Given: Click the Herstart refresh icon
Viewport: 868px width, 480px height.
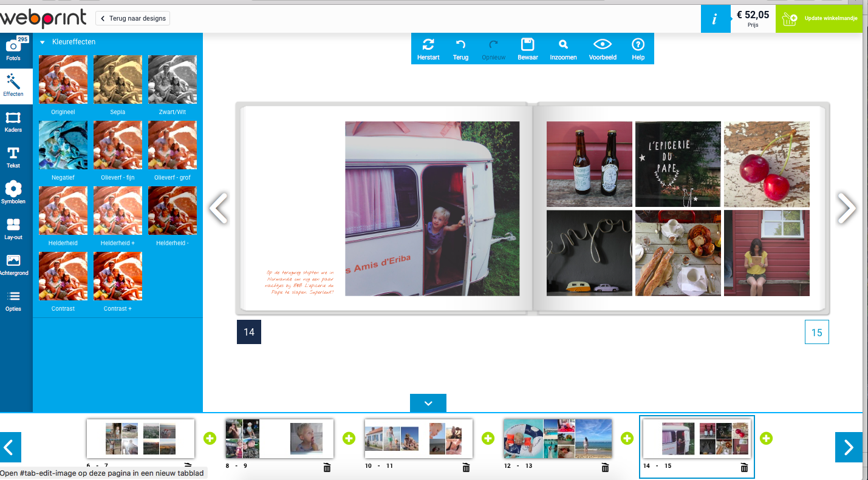Looking at the screenshot, I should pyautogui.click(x=428, y=44).
